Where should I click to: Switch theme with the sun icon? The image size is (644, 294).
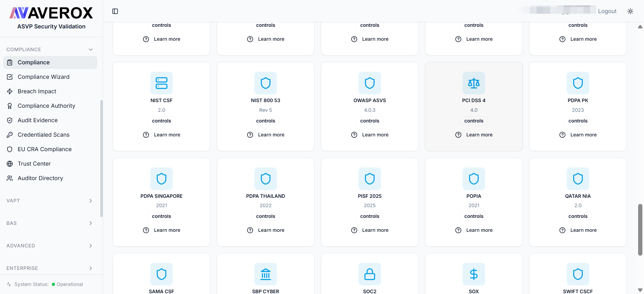pyautogui.click(x=630, y=11)
